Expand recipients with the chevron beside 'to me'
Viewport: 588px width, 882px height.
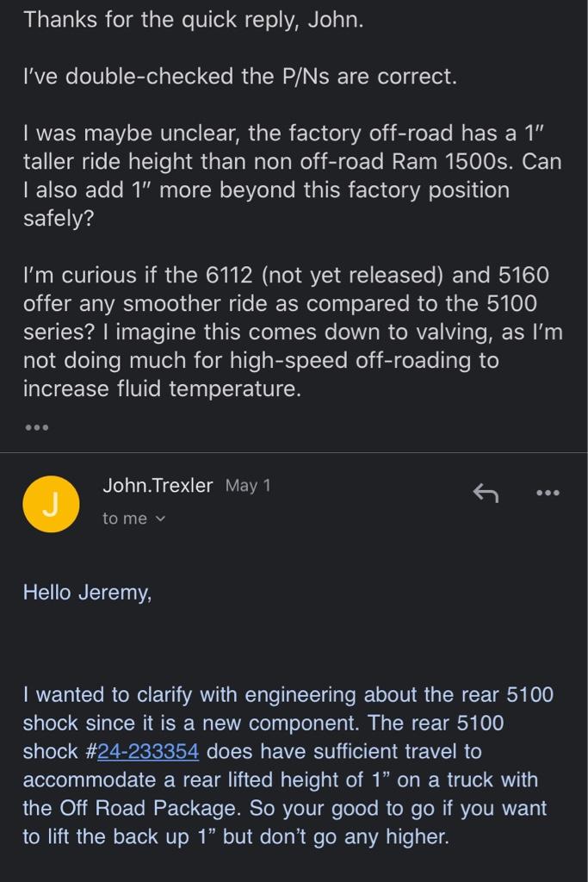[160, 519]
